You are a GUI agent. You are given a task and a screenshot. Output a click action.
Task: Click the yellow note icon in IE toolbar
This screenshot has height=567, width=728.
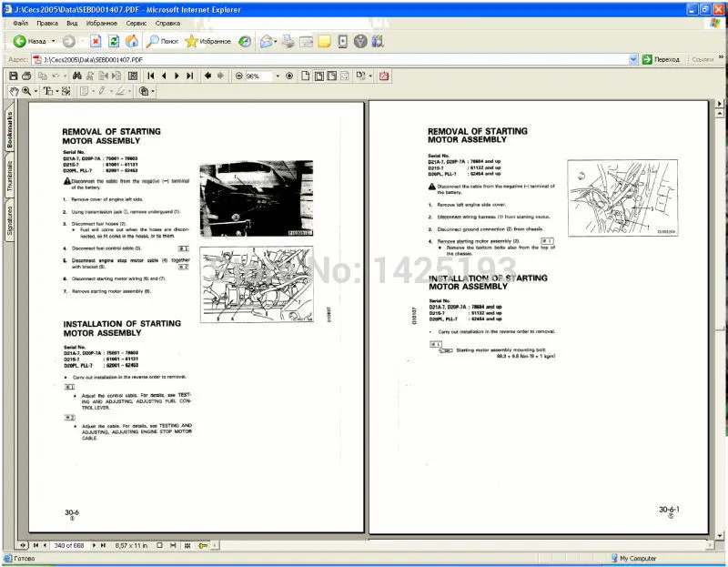325,41
